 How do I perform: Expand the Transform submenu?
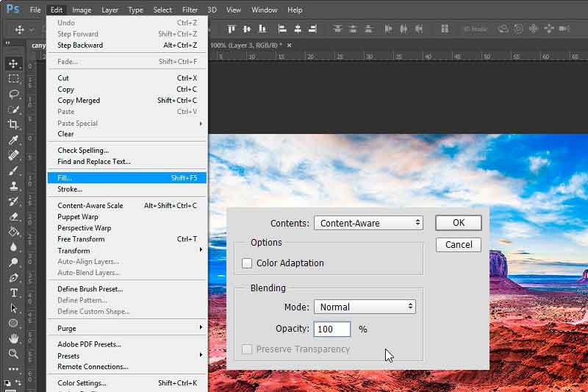click(x=126, y=250)
